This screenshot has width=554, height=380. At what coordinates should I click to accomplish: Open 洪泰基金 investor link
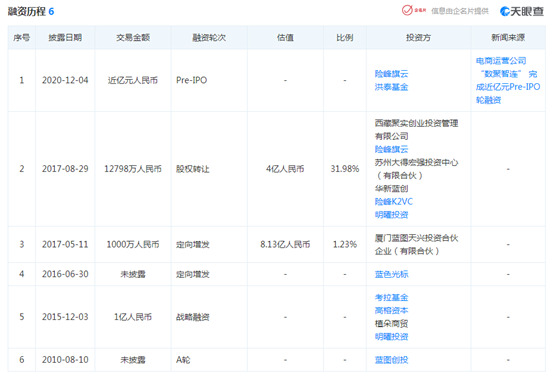click(x=391, y=87)
